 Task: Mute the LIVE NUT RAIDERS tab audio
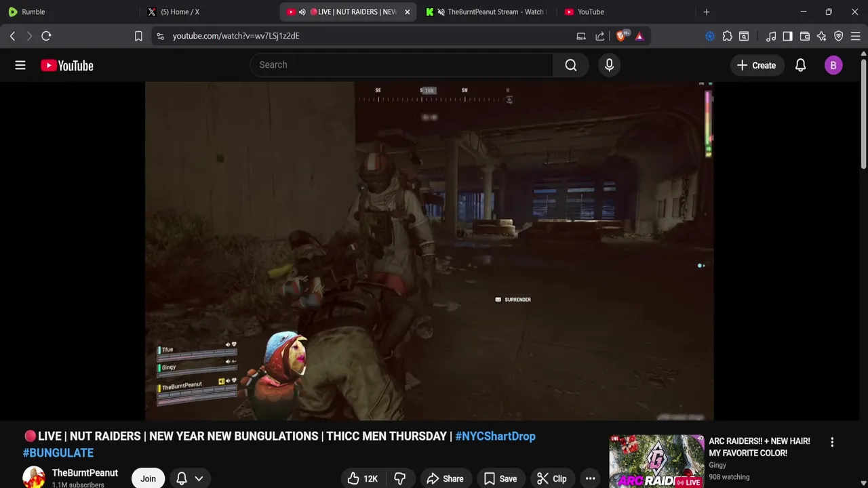302,12
